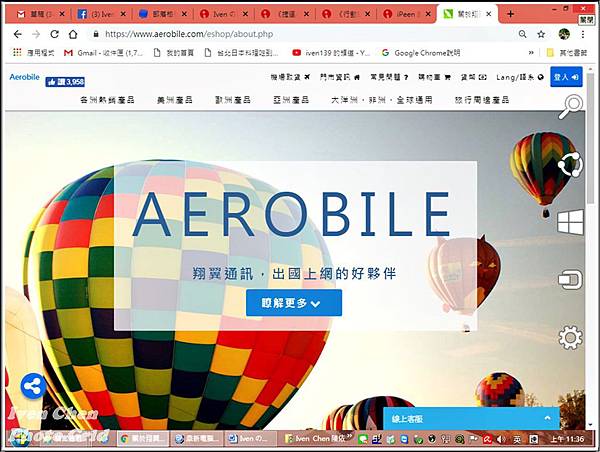This screenshot has width=600, height=452.
Task: Click the zoom magnifier icon in address bar
Action: point(522,34)
